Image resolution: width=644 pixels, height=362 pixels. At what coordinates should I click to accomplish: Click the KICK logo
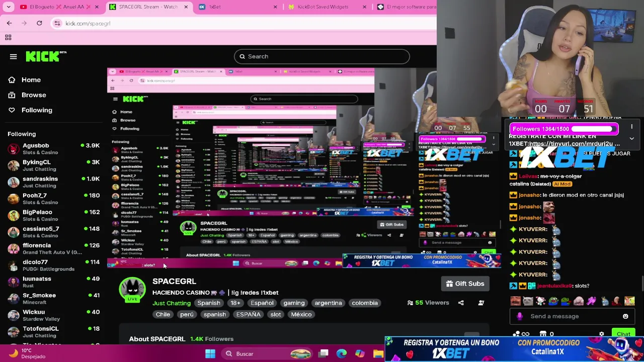[x=46, y=56]
